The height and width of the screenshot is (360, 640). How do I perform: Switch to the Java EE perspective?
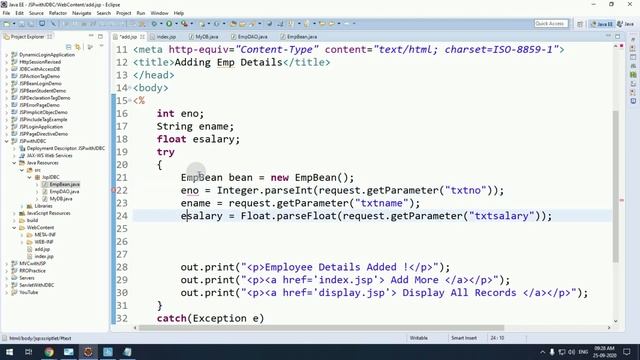pyautogui.click(x=602, y=24)
